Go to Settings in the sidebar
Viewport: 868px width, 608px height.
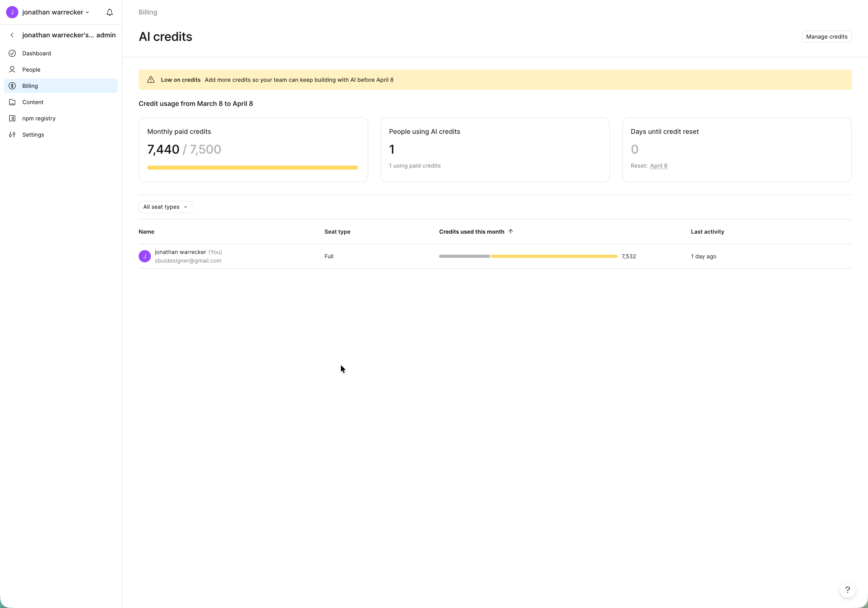point(33,135)
